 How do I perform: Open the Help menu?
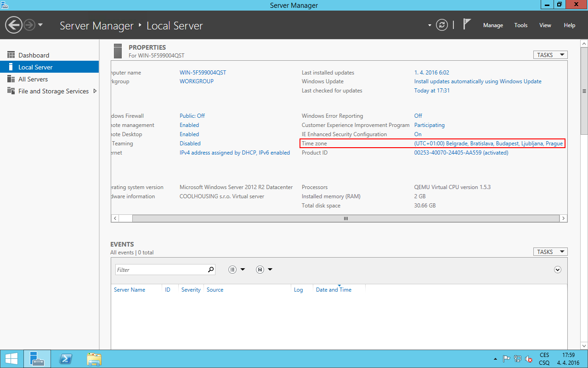570,25
